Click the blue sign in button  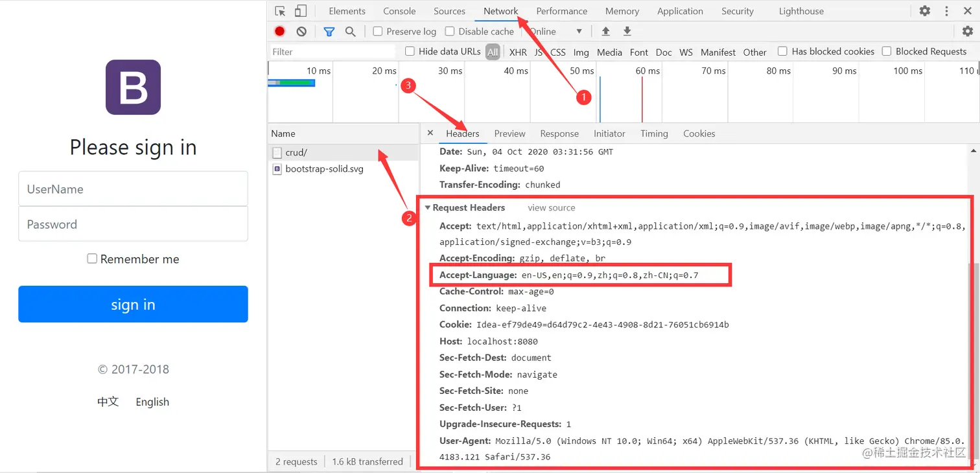point(133,304)
